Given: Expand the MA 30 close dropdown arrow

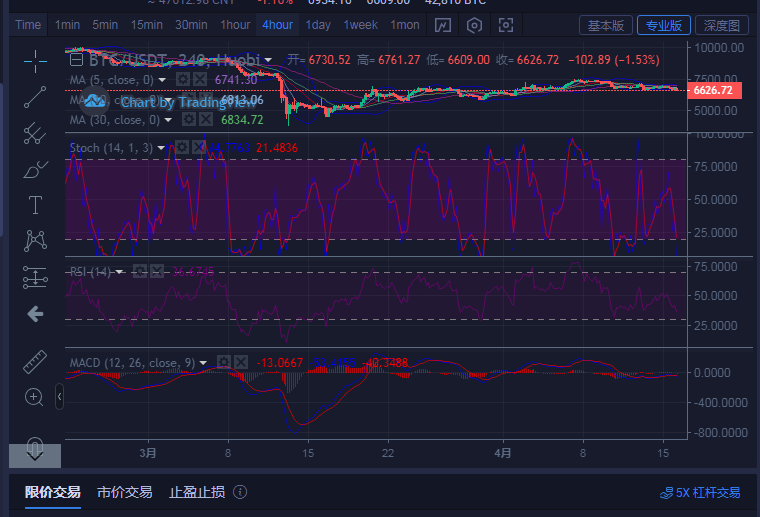Looking at the screenshot, I should pos(168,120).
